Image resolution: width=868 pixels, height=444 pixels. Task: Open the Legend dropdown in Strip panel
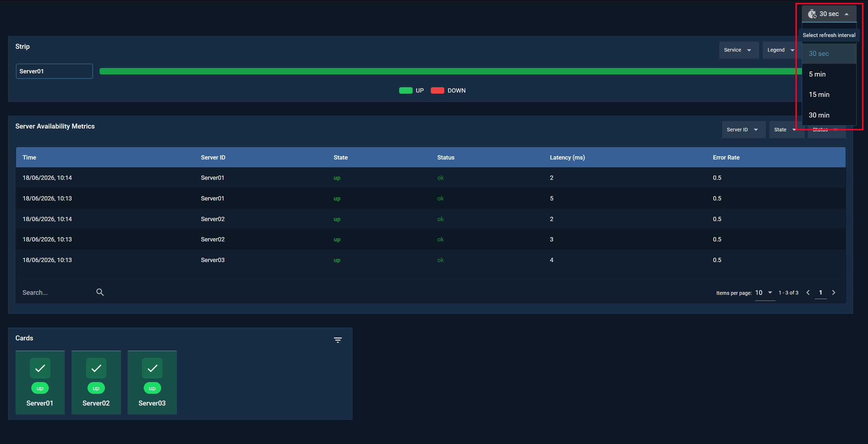[x=781, y=50]
